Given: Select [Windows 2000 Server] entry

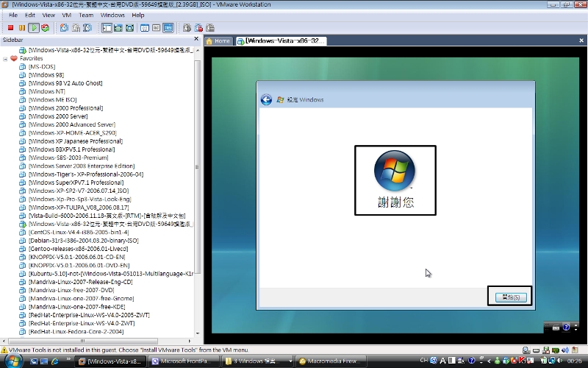Looking at the screenshot, I should click(58, 116).
